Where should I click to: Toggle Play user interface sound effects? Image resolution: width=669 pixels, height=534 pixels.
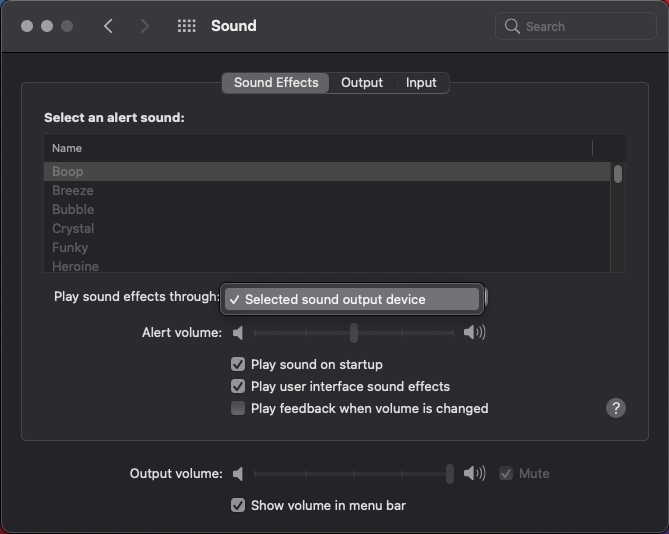(238, 386)
